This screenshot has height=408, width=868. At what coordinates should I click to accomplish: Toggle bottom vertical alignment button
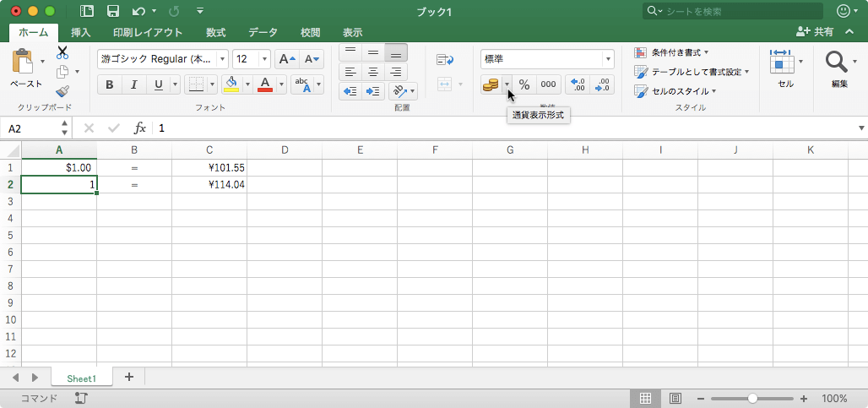coord(396,52)
